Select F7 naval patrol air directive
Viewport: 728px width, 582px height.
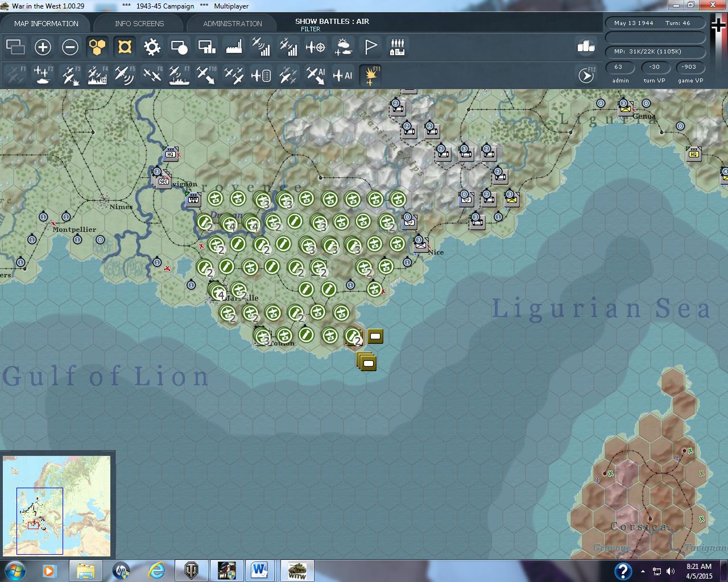pos(179,75)
